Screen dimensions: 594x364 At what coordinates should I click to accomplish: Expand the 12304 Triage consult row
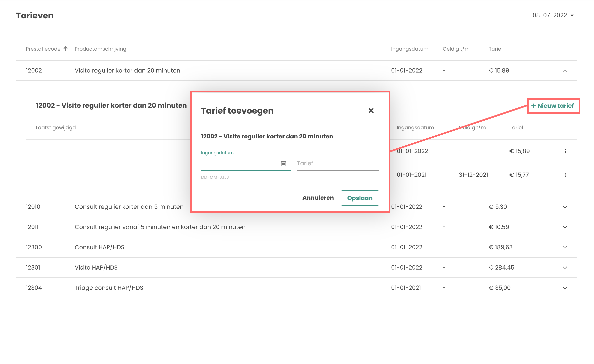pyautogui.click(x=565, y=288)
